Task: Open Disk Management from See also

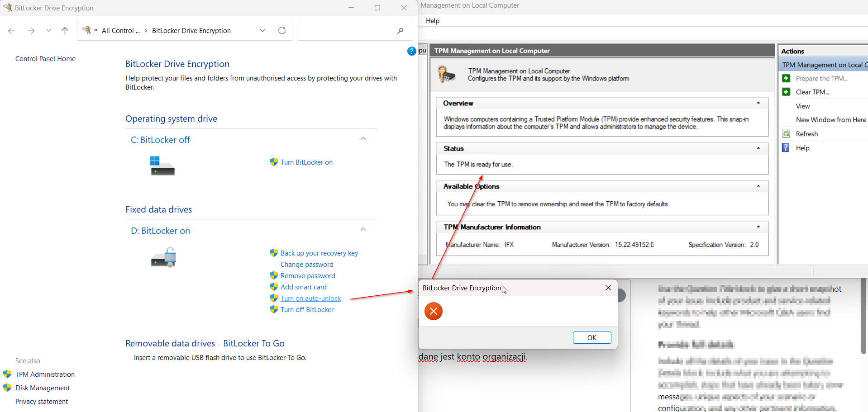Action: click(43, 388)
